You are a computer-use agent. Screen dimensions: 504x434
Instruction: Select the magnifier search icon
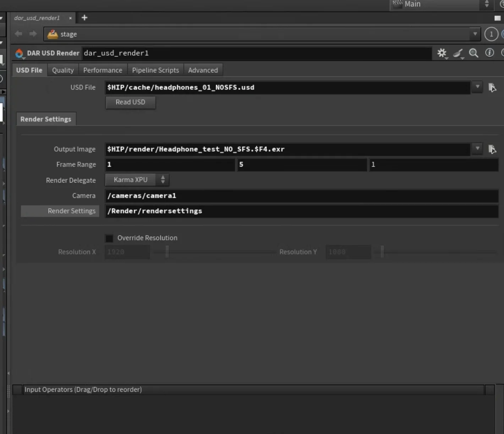click(x=473, y=53)
